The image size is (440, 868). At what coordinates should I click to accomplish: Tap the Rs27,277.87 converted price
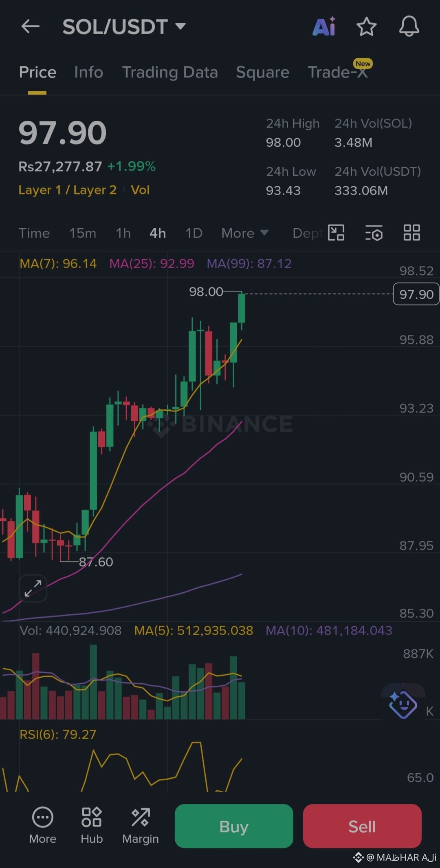[60, 166]
